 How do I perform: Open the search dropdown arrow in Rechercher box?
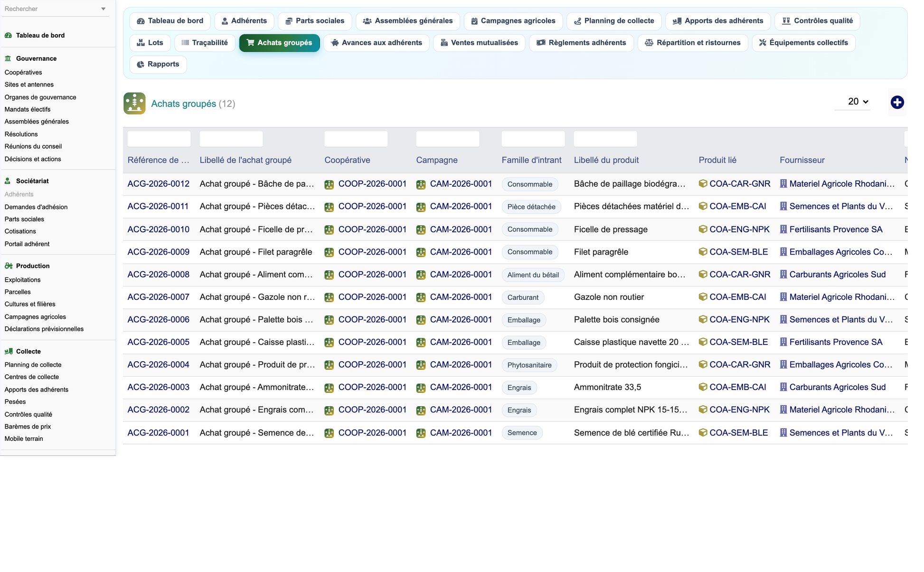coord(103,9)
